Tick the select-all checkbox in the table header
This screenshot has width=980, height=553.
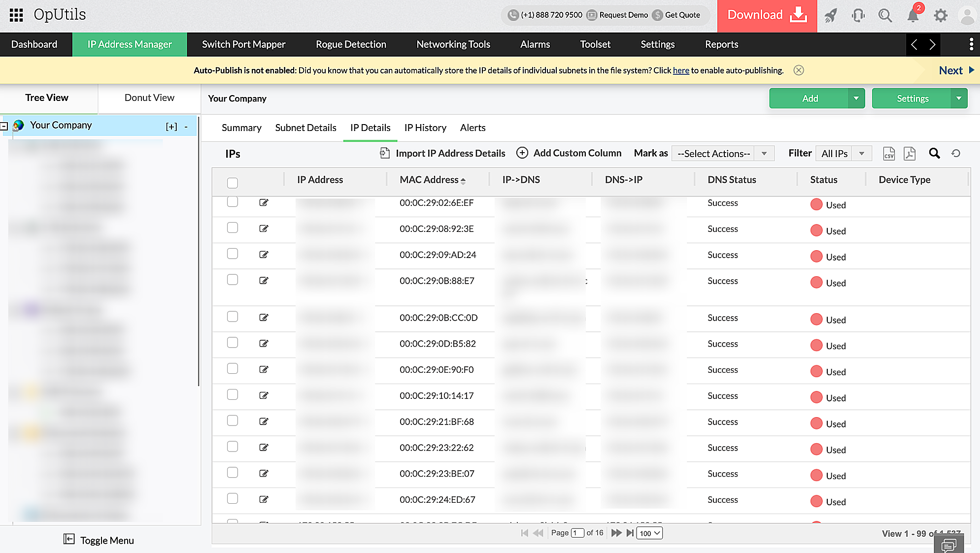pos(233,183)
